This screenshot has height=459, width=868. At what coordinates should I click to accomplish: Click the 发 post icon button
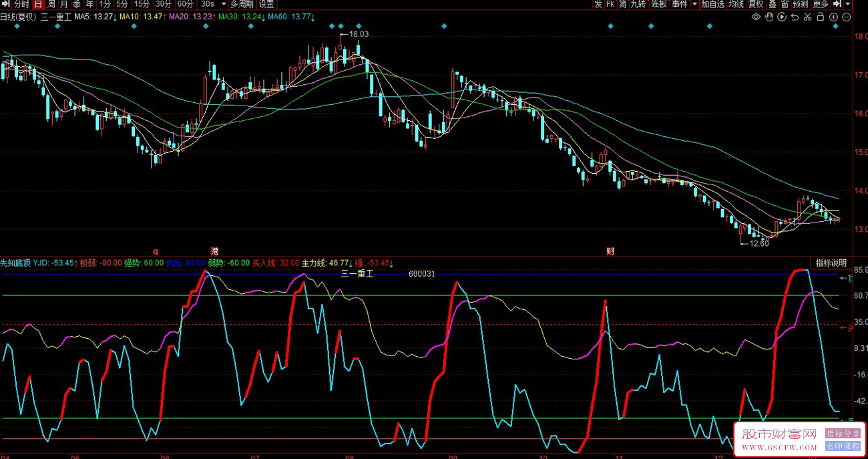[x=598, y=4]
